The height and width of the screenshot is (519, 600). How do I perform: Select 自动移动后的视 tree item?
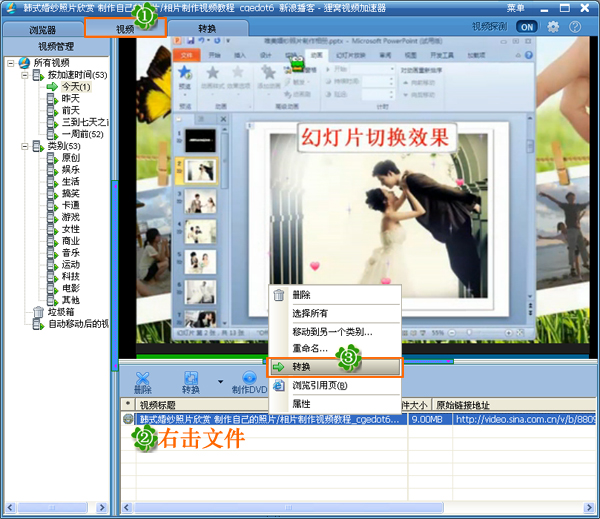78,324
